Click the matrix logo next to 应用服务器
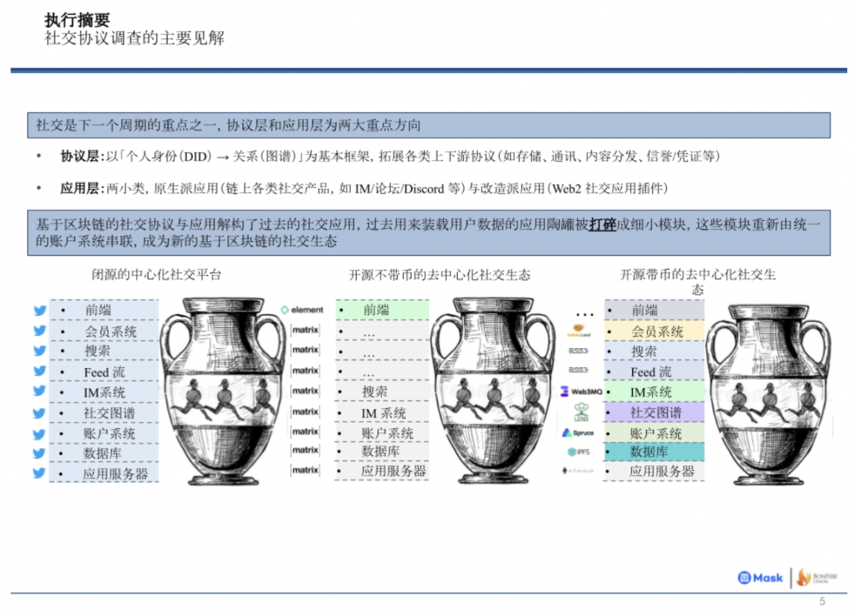 coord(305,470)
